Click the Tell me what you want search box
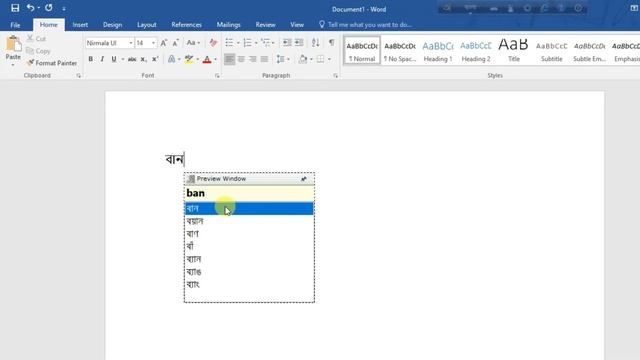 click(x=365, y=25)
